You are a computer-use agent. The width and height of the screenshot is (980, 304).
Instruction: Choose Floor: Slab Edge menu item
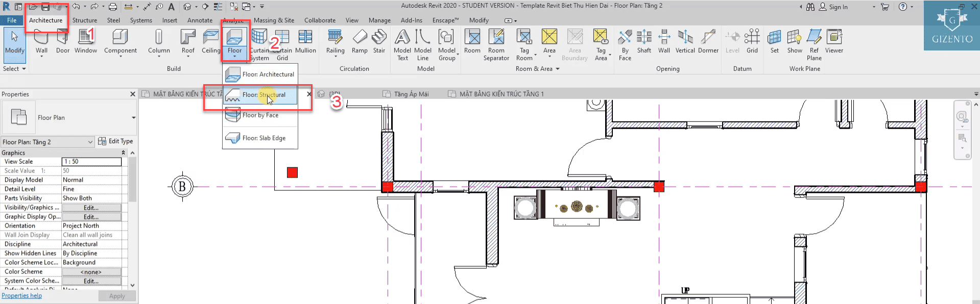(260, 138)
